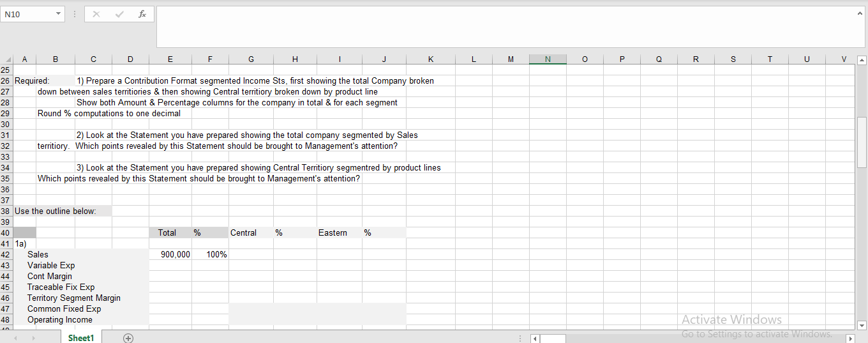
Task: Click the 'Show both Amount & Percentage columns' line
Action: 237,103
